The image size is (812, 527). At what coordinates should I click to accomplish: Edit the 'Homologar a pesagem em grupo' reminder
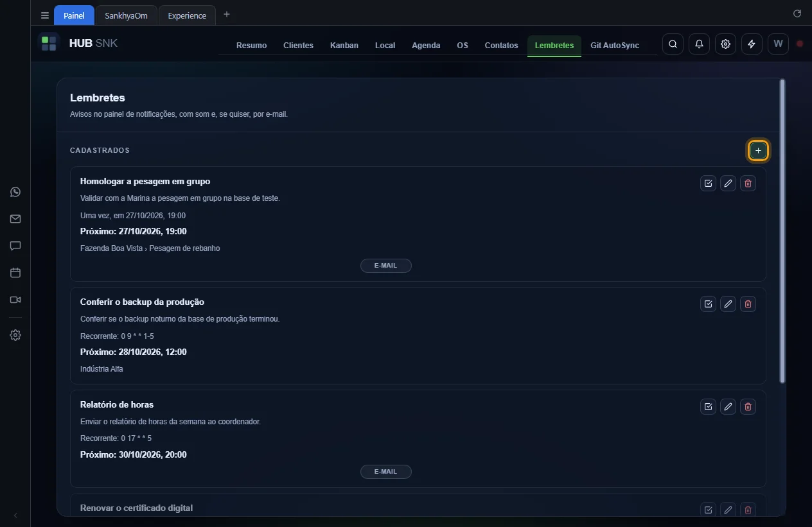coord(728,184)
